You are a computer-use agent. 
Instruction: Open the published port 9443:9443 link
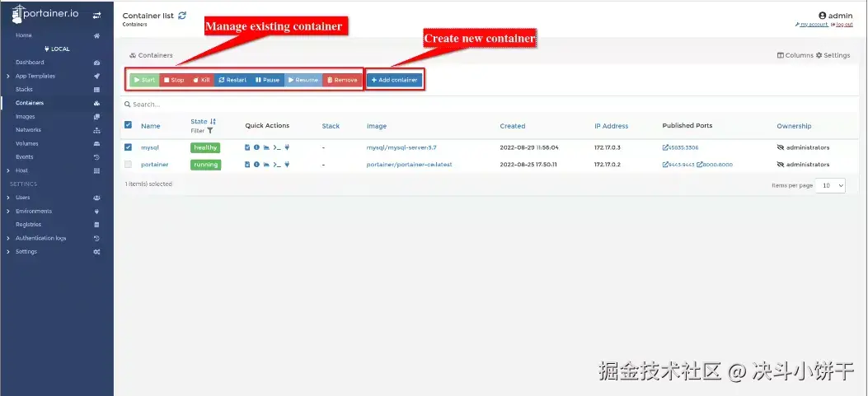pyautogui.click(x=678, y=165)
